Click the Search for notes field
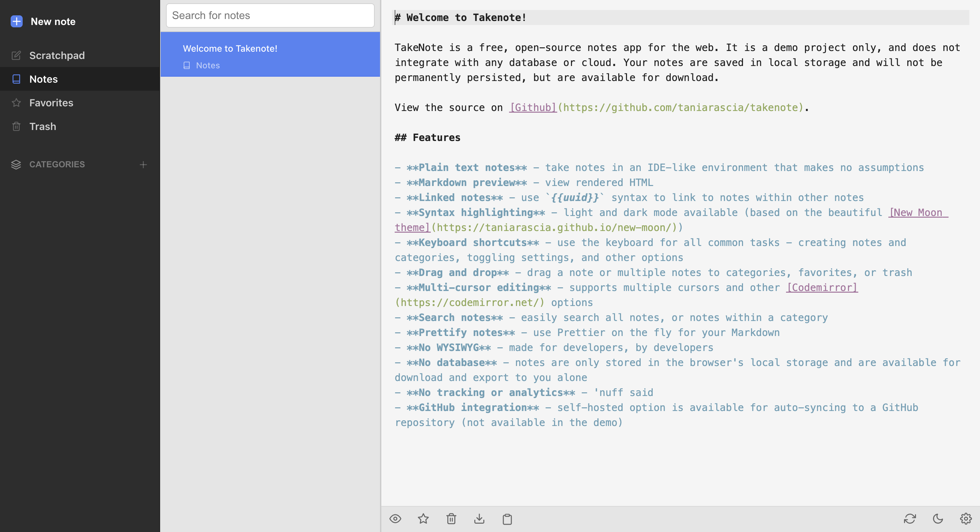The width and height of the screenshot is (980, 532). 270,16
